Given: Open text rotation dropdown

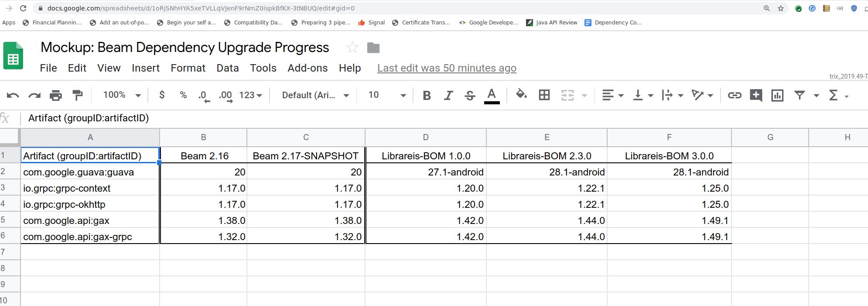Looking at the screenshot, I should coord(702,95).
